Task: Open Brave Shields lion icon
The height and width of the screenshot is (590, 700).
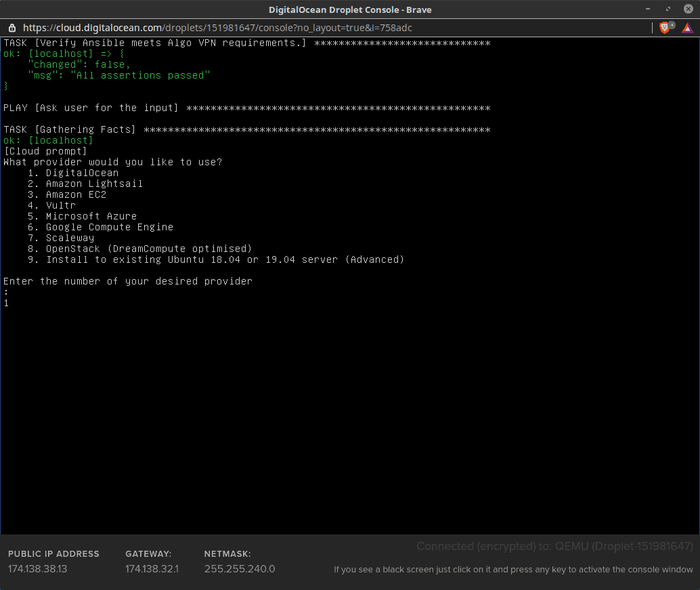Action: [x=664, y=28]
